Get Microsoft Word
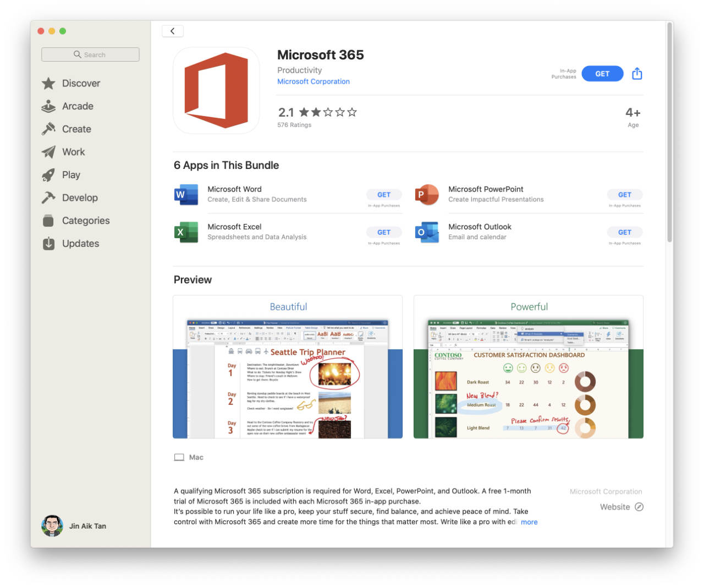This screenshot has width=704, height=588. tap(384, 195)
